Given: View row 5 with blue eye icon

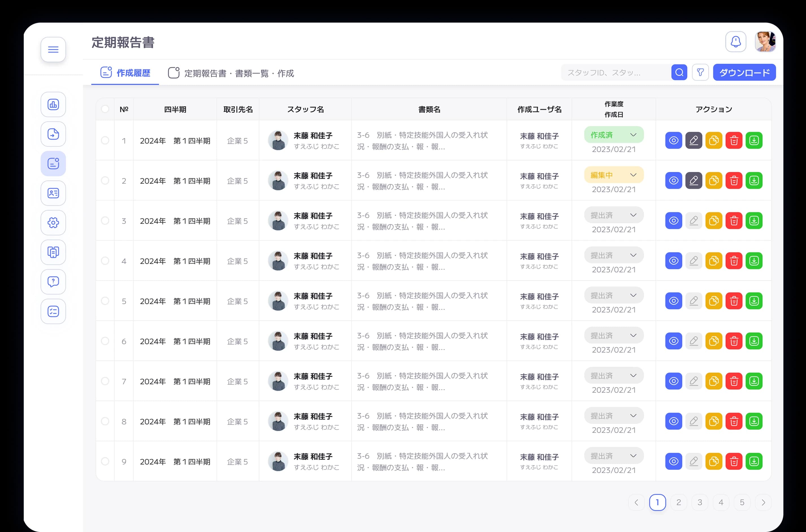Looking at the screenshot, I should click(673, 301).
